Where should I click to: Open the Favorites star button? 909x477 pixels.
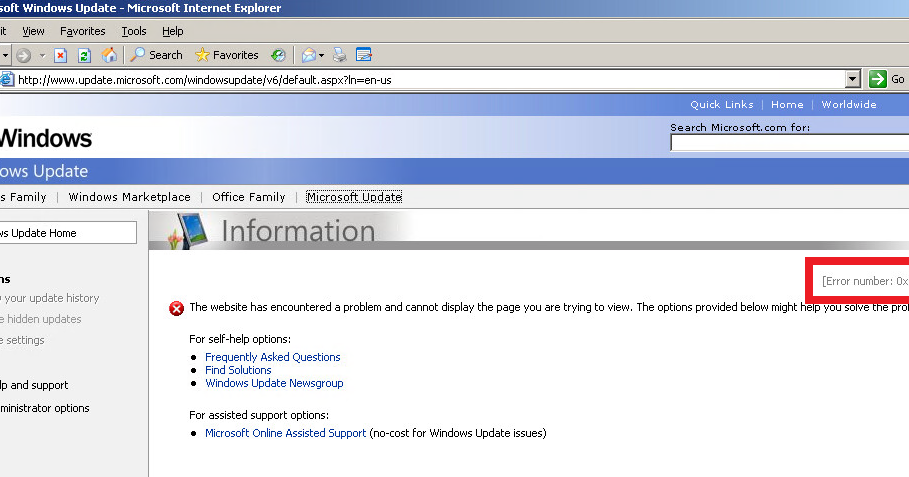(227, 55)
